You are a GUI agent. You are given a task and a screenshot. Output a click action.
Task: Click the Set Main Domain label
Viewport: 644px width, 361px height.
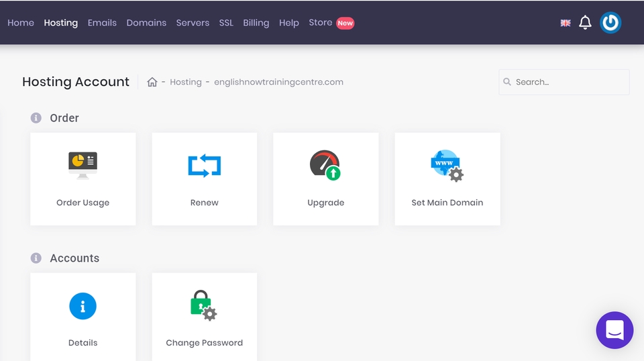coord(447,203)
